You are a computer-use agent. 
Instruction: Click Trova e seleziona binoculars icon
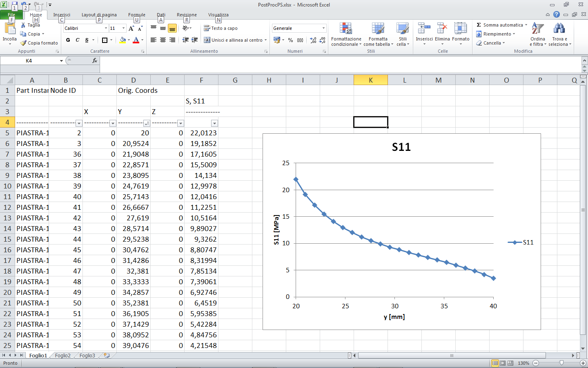click(559, 29)
